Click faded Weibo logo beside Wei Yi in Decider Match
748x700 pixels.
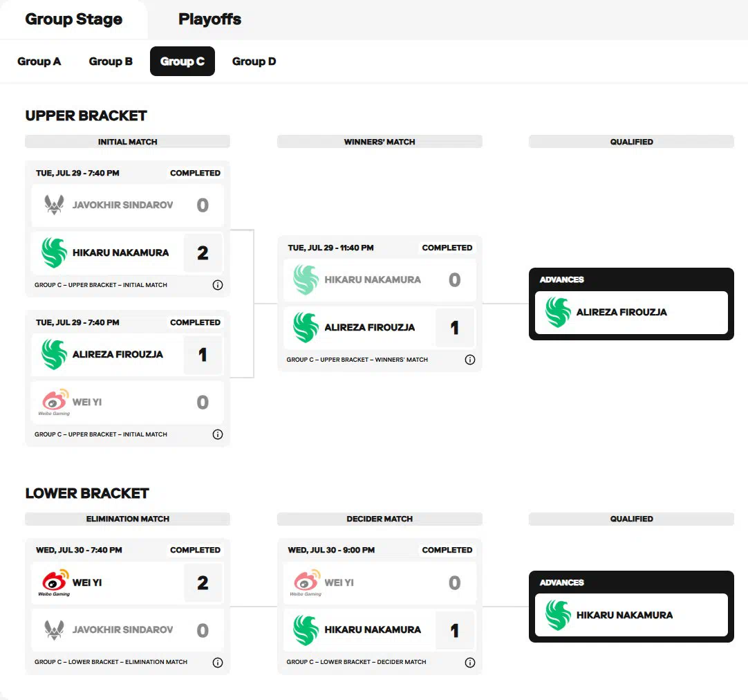click(306, 582)
